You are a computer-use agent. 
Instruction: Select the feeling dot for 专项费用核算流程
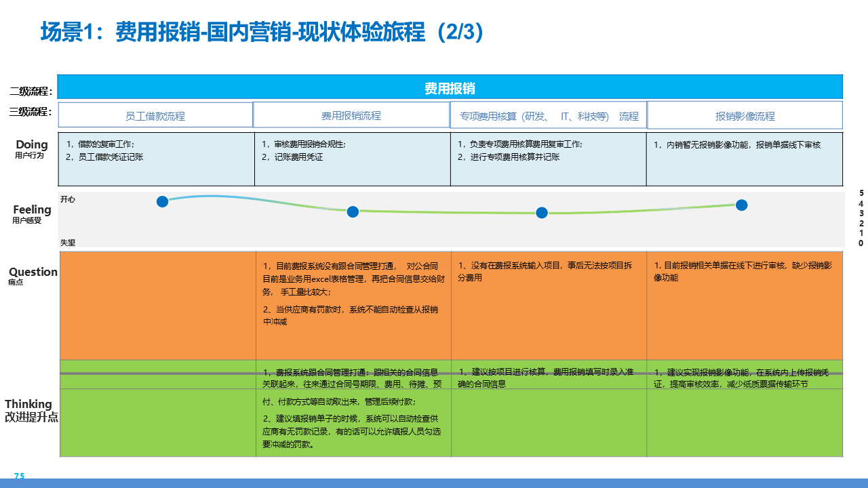(x=542, y=213)
